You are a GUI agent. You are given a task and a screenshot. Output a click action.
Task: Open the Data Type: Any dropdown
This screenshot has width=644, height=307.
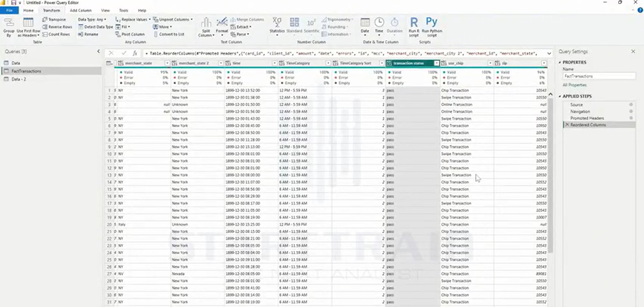point(92,19)
